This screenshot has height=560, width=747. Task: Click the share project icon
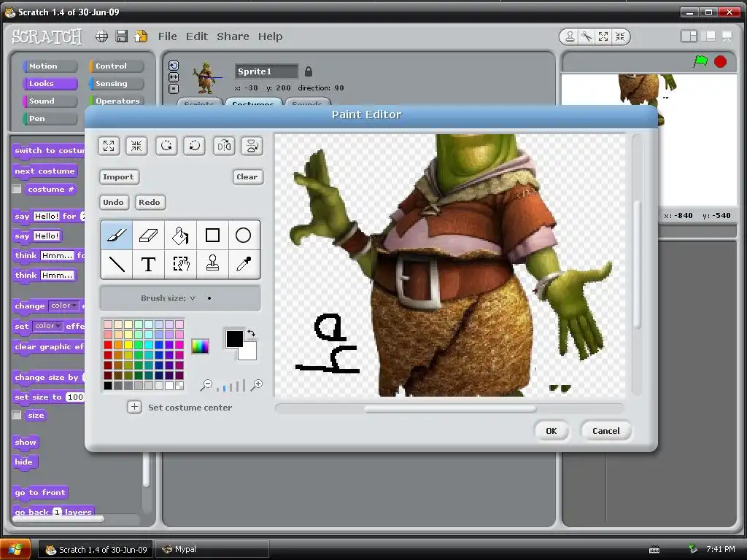[141, 36]
